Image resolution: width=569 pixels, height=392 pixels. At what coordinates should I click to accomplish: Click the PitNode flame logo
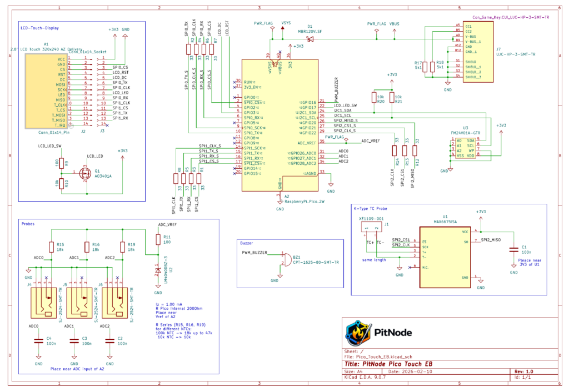click(x=356, y=332)
